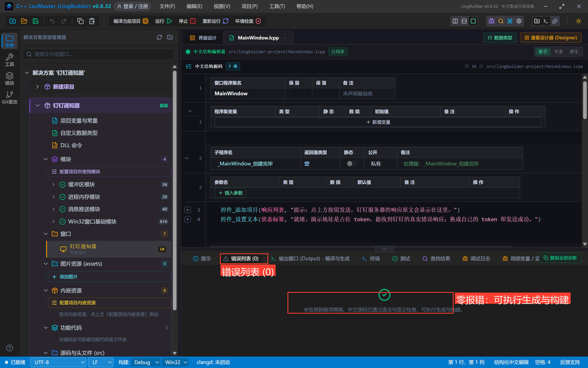588x368 pixels.
Task: Click the help question mark icon
Action: click(9, 348)
